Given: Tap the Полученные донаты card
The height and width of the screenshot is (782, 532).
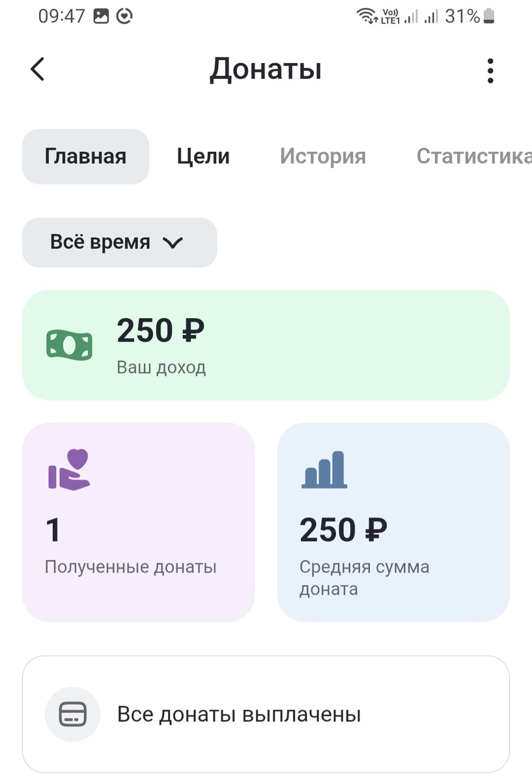Looking at the screenshot, I should tap(139, 521).
